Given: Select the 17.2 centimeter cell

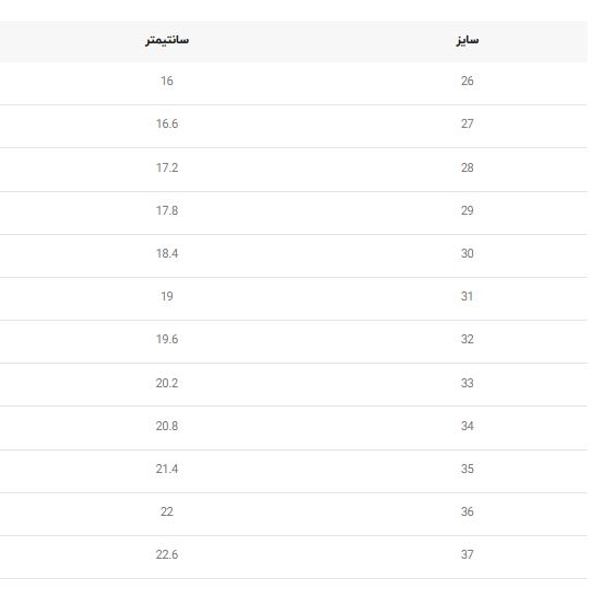Looking at the screenshot, I should tap(167, 168).
